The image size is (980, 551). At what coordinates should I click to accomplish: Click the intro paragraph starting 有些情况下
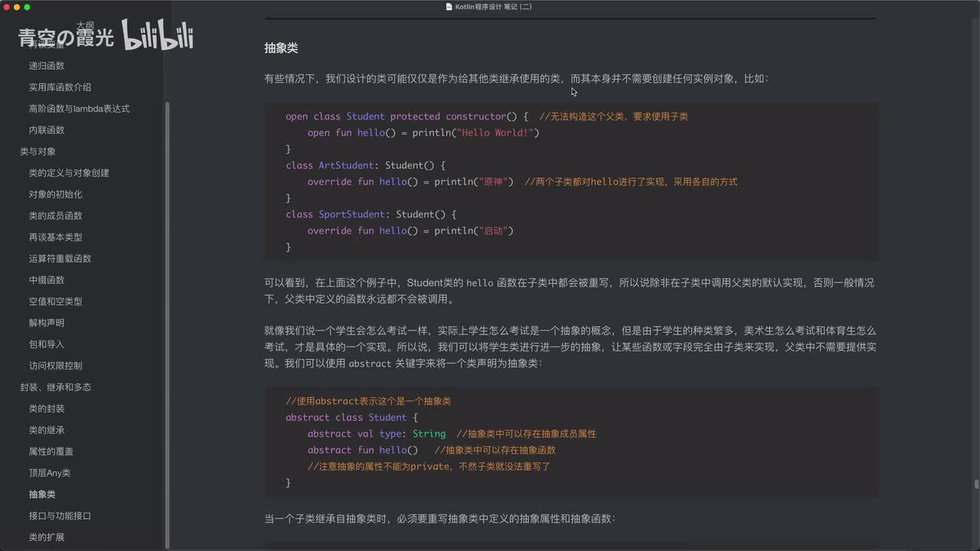coord(516,79)
